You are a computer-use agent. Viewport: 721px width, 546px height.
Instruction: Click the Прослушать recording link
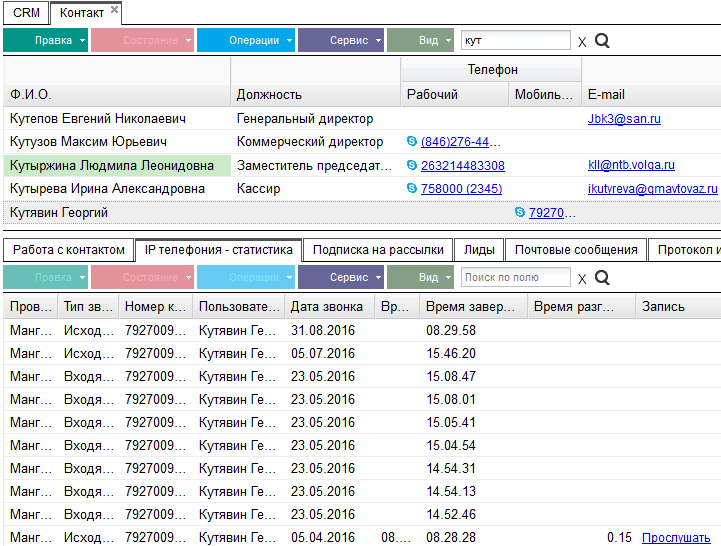pyautogui.click(x=676, y=537)
